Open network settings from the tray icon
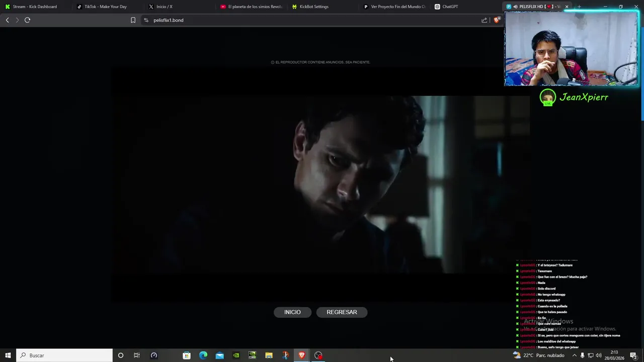 point(591,355)
